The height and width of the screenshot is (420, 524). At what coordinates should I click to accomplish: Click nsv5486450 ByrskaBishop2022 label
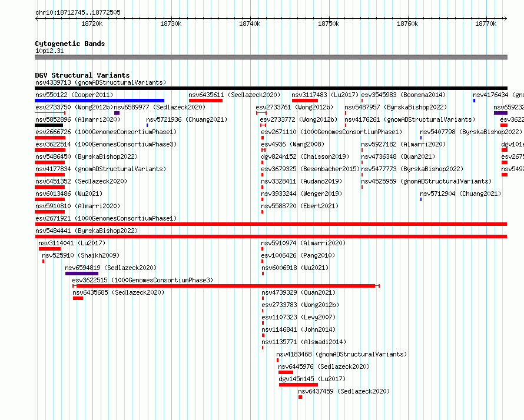[87, 156]
